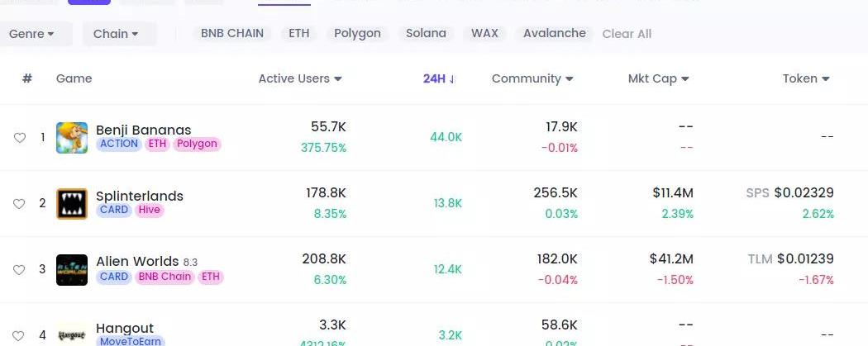Sort by the Mkt Cap column
Viewport: 868px width, 346px height.
point(658,78)
